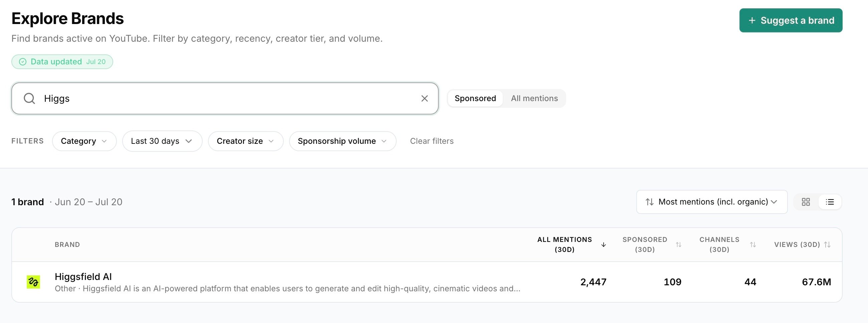Click the magnifier search icon
Screen dimensions: 868x323
click(29, 98)
